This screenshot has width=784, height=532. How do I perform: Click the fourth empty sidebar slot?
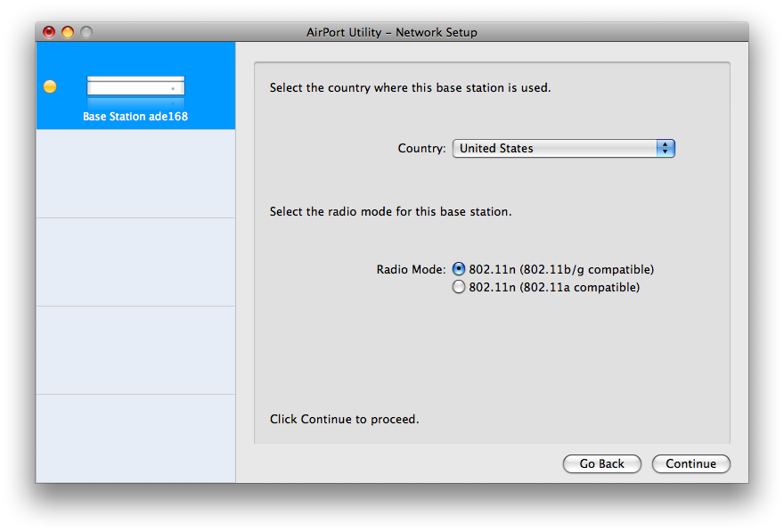click(135, 350)
